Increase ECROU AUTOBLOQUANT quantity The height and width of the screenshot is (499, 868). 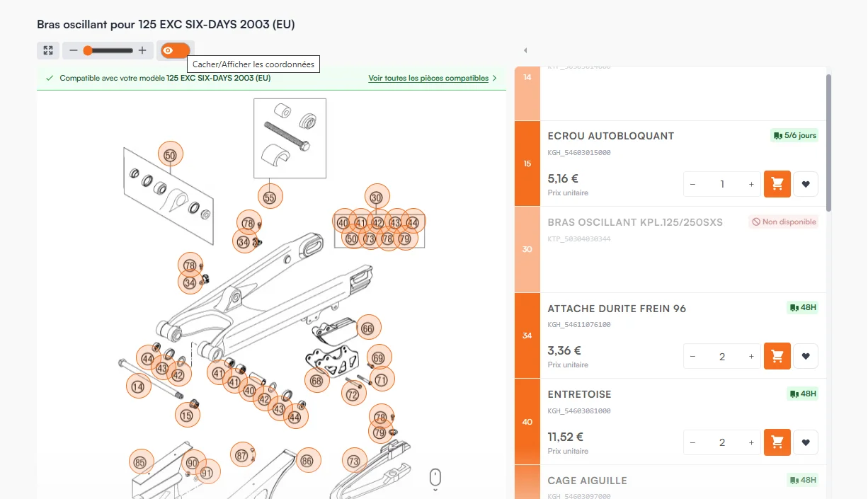[751, 184]
